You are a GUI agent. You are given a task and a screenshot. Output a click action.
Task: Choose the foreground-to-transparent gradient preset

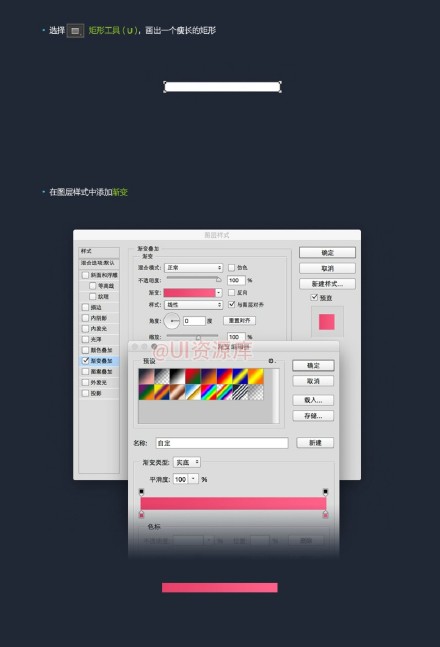(x=161, y=376)
